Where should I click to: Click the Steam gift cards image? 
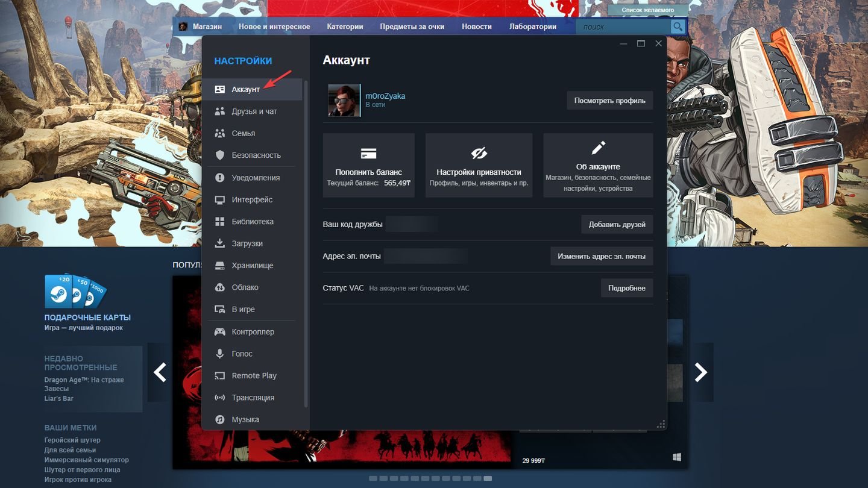tap(75, 292)
